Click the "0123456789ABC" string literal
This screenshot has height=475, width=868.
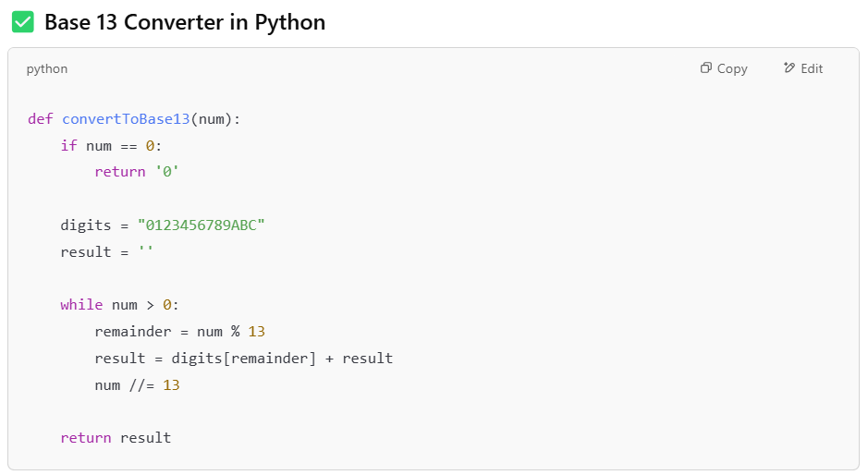pos(201,225)
